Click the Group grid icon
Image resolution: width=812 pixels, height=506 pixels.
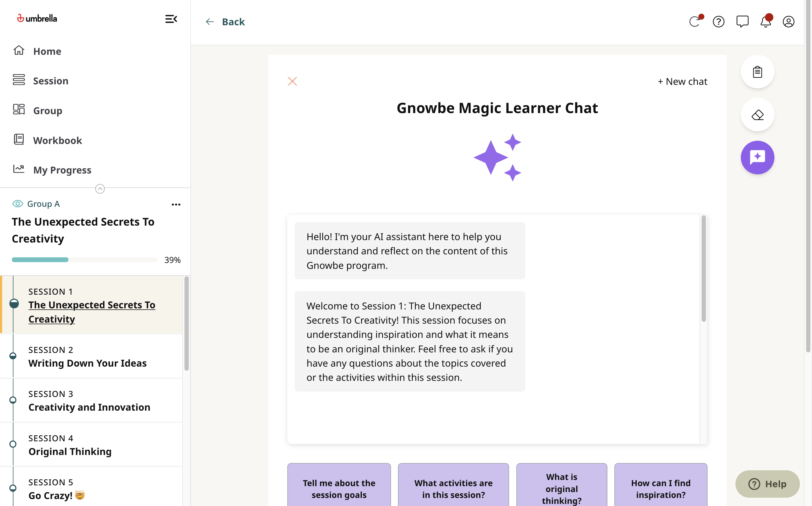[19, 109]
